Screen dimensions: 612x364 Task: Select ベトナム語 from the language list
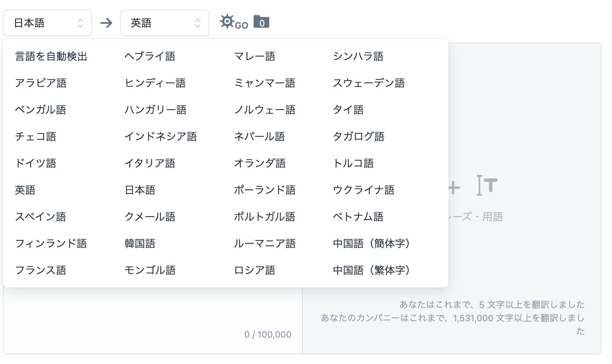(x=358, y=217)
